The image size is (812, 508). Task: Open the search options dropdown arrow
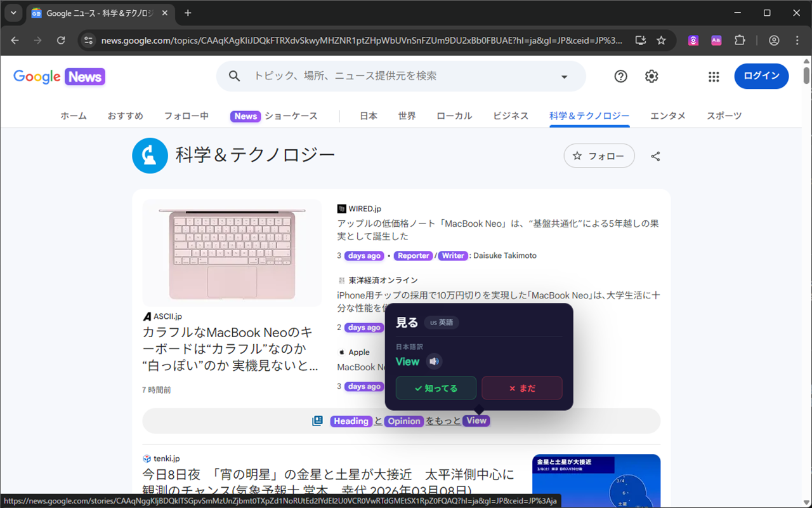pyautogui.click(x=564, y=76)
